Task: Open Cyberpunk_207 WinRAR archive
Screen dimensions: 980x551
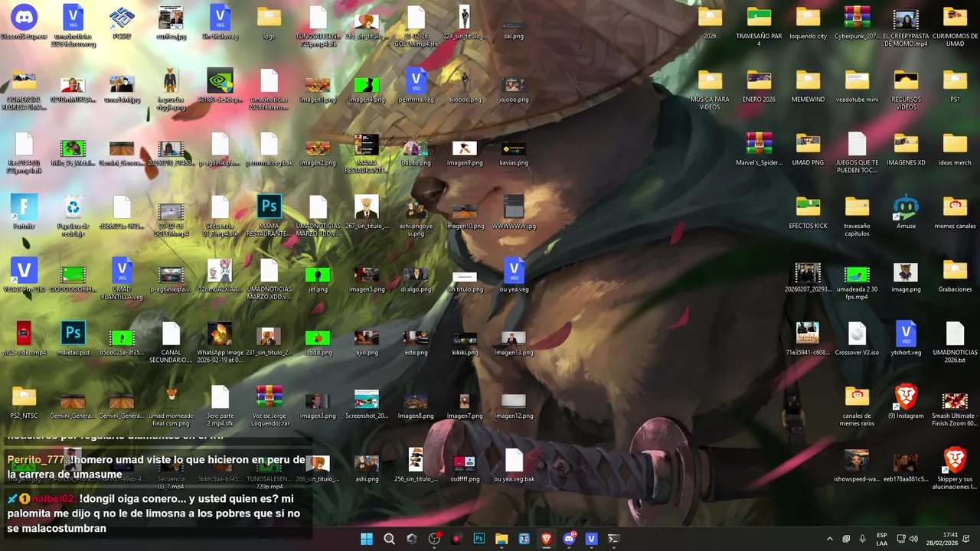Action: pyautogui.click(x=857, y=23)
